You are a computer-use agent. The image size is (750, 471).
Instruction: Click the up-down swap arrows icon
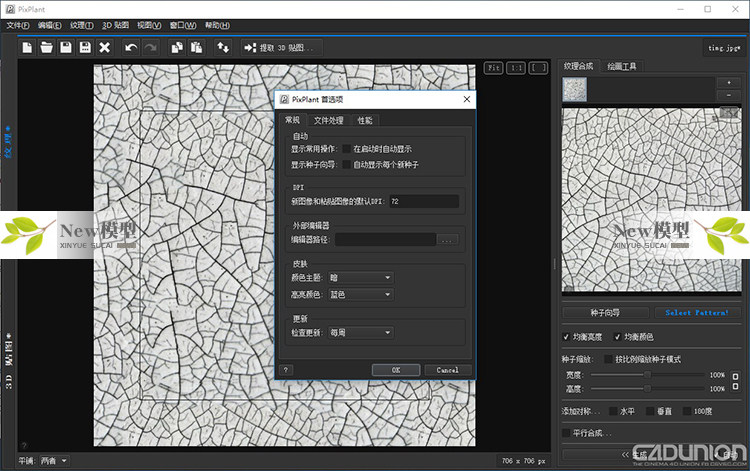click(223, 47)
